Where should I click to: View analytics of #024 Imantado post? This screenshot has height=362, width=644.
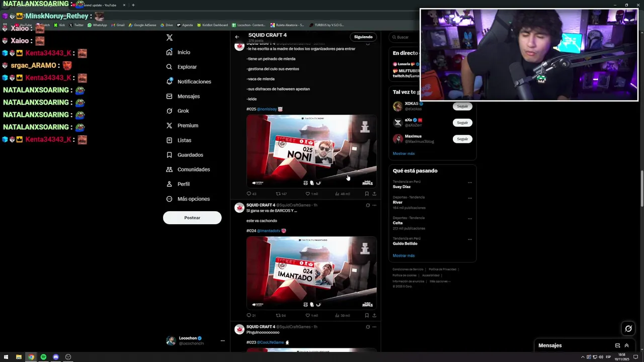(342, 315)
